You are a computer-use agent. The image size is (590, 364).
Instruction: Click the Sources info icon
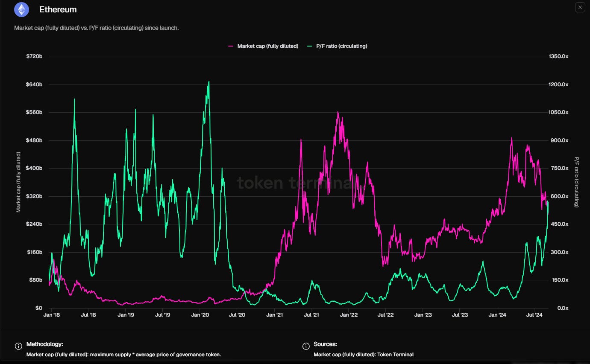(x=306, y=346)
